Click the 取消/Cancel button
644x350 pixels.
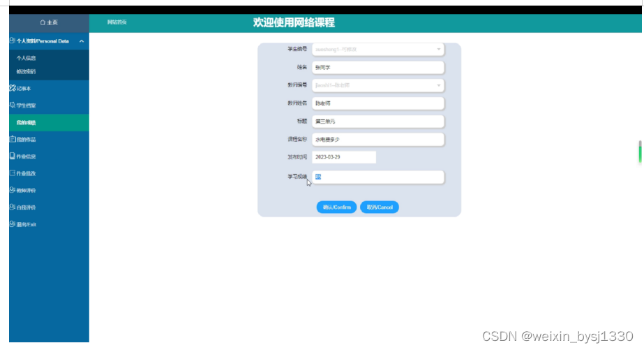click(380, 207)
